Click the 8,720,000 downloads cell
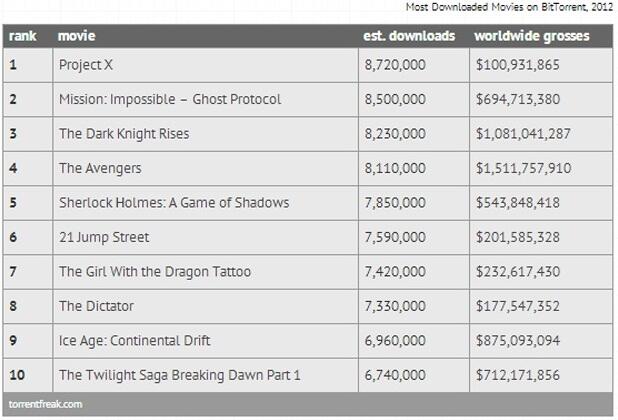Viewport: 618px width, 420px height. (395, 65)
